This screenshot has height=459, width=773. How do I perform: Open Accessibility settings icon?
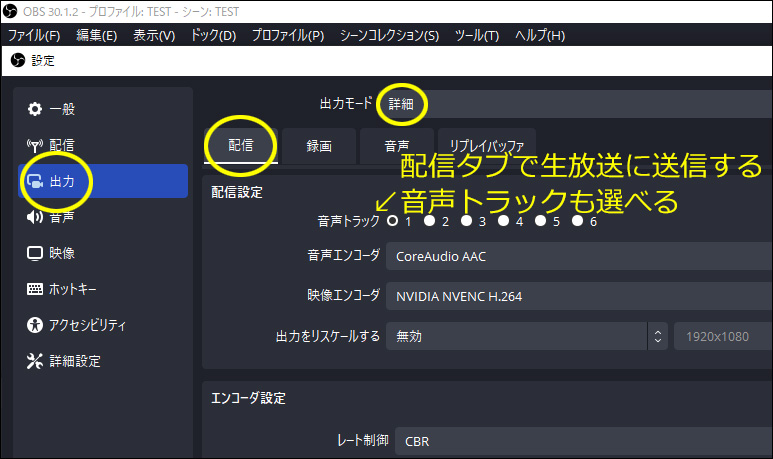[35, 325]
